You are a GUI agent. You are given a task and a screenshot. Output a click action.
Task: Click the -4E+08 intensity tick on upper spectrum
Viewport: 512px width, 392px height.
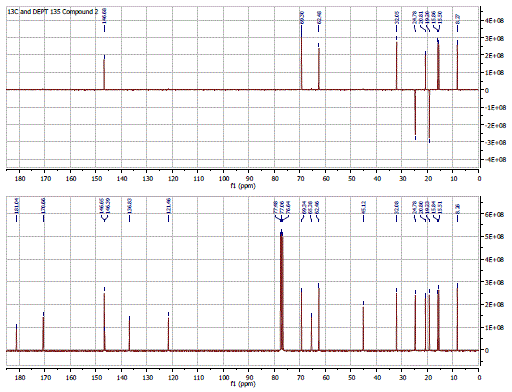coord(494,160)
